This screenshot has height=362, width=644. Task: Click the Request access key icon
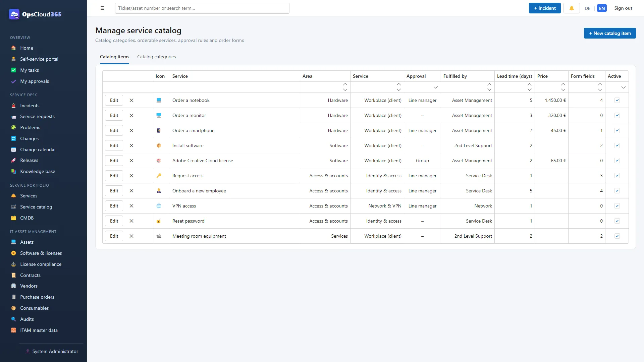tap(159, 176)
